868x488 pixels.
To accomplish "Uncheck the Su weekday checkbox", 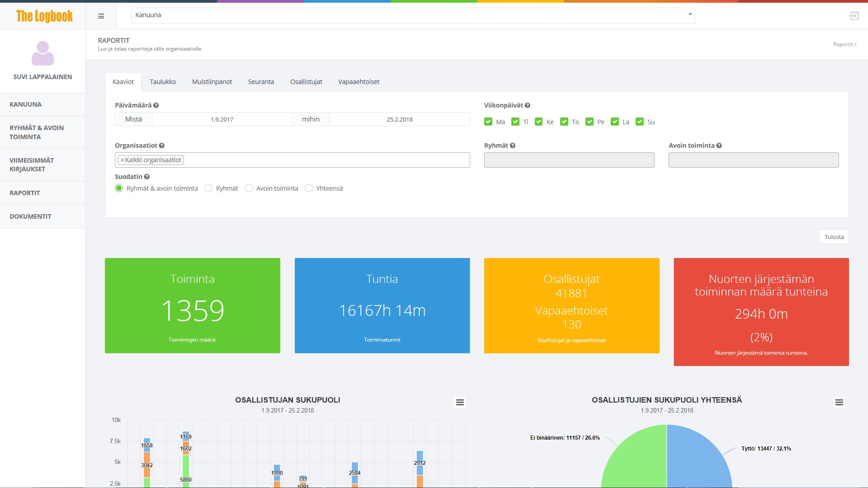I will click(x=640, y=122).
